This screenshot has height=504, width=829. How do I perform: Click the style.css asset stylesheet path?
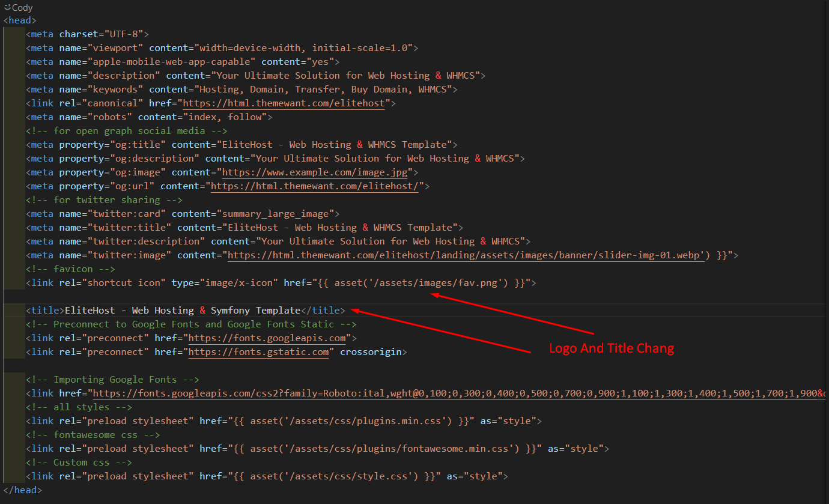[332, 476]
